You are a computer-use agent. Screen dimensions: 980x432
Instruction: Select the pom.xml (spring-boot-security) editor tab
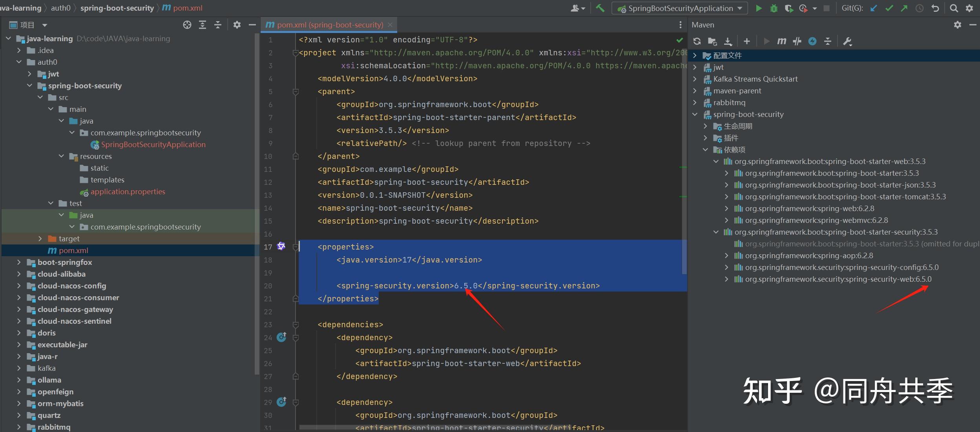click(329, 25)
